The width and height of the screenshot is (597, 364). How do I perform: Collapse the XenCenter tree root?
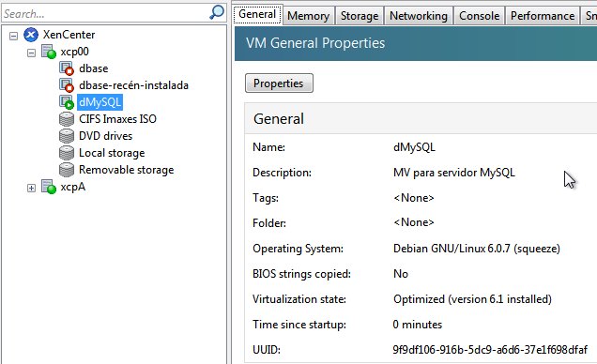pos(13,36)
